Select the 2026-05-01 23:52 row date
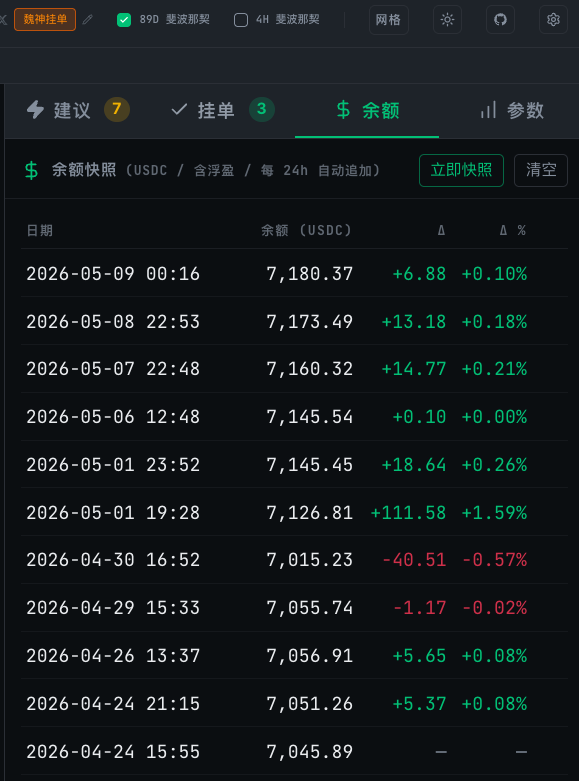Viewport: 579px width, 781px height. (x=113, y=465)
